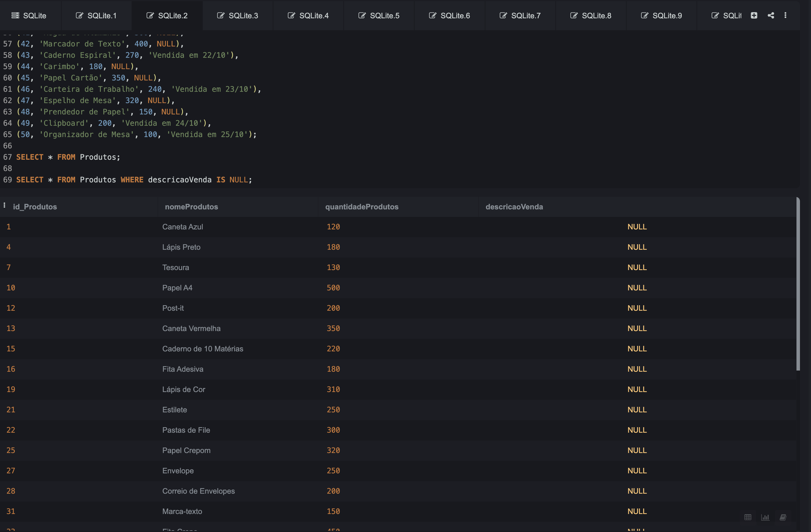811x532 pixels.
Task: Click the 'Papel Crepom' cell
Action: [186, 451]
